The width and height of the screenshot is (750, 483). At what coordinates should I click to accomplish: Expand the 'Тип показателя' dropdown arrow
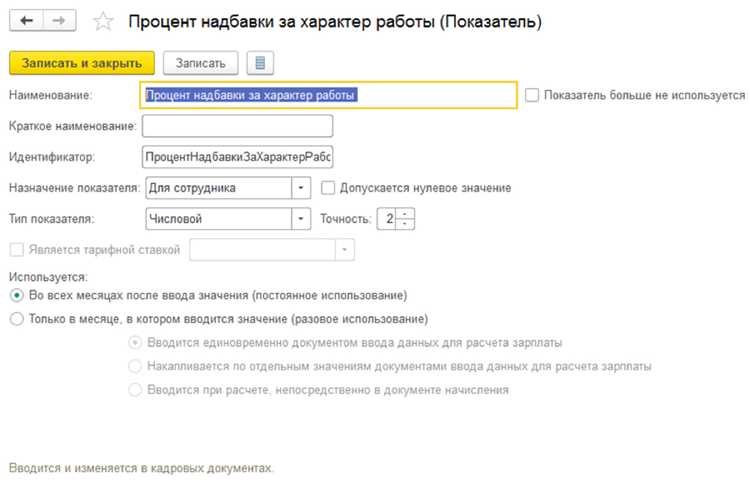point(301,219)
